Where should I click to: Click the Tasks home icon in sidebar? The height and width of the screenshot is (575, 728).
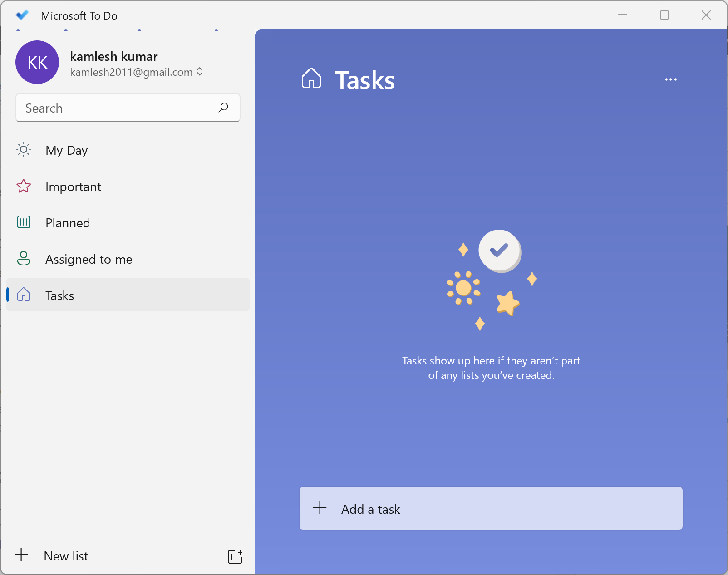tap(24, 295)
